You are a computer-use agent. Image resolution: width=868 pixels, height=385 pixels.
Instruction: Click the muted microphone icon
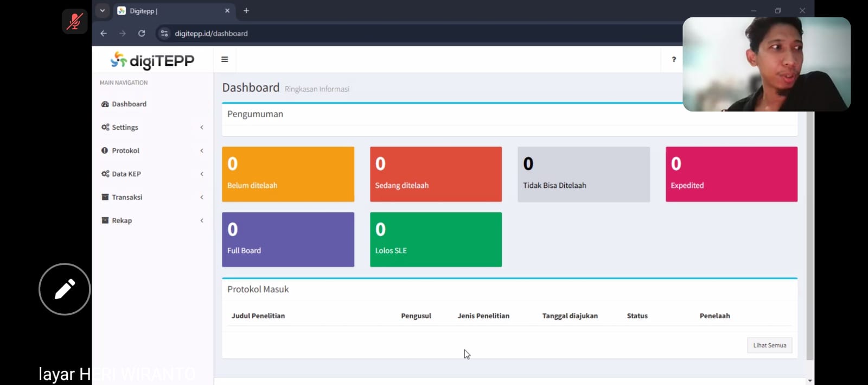tap(74, 22)
